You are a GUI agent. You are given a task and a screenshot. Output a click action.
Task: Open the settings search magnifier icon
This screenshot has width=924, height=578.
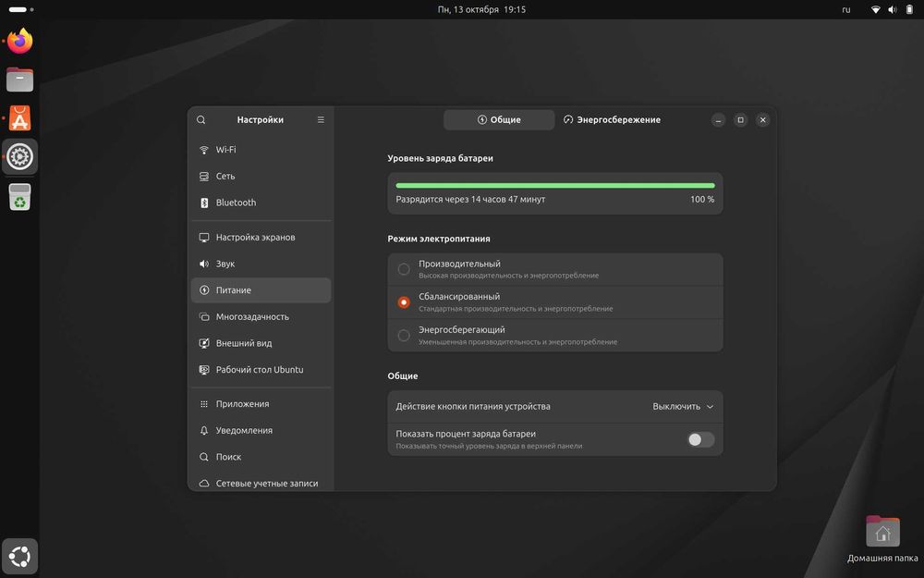(201, 119)
